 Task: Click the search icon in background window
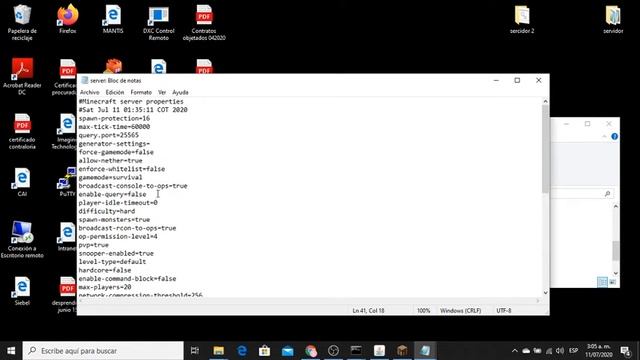point(607,194)
